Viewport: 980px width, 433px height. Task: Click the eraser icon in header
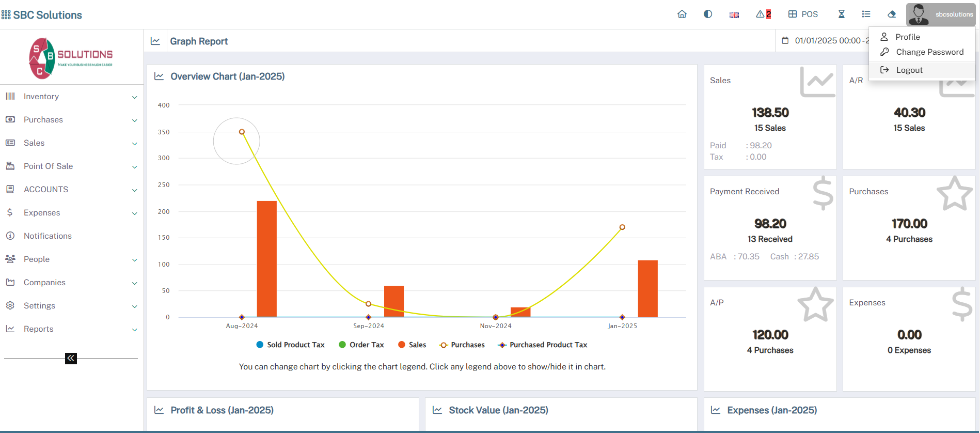point(891,14)
